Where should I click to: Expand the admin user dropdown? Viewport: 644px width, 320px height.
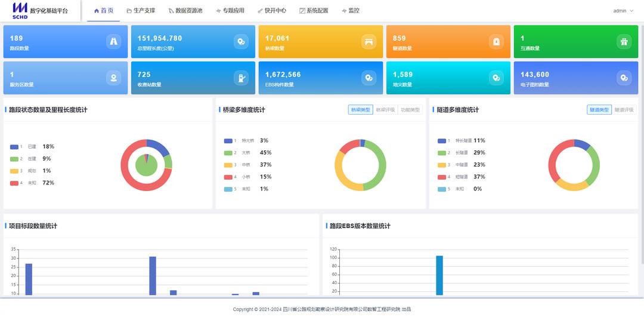click(x=623, y=11)
